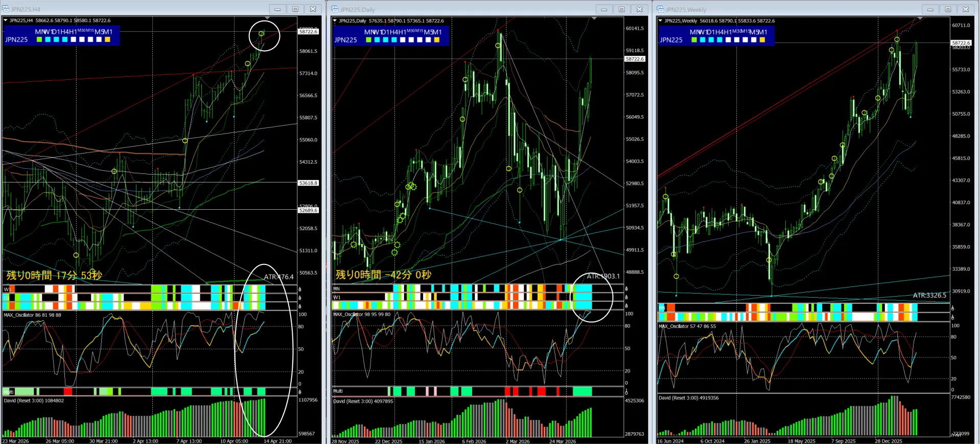The width and height of the screenshot is (980, 444).
Task: Click the orange M1 square in Weekly panel
Action: click(762, 40)
